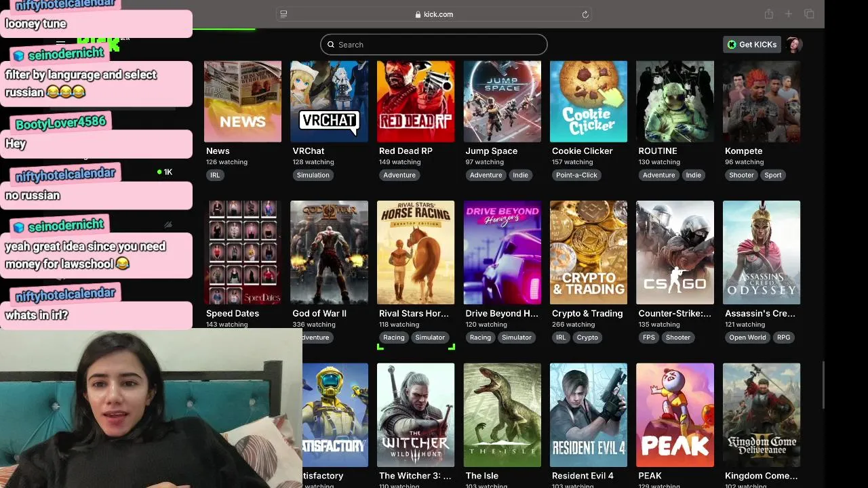Open the Jump Space cover image

click(502, 102)
